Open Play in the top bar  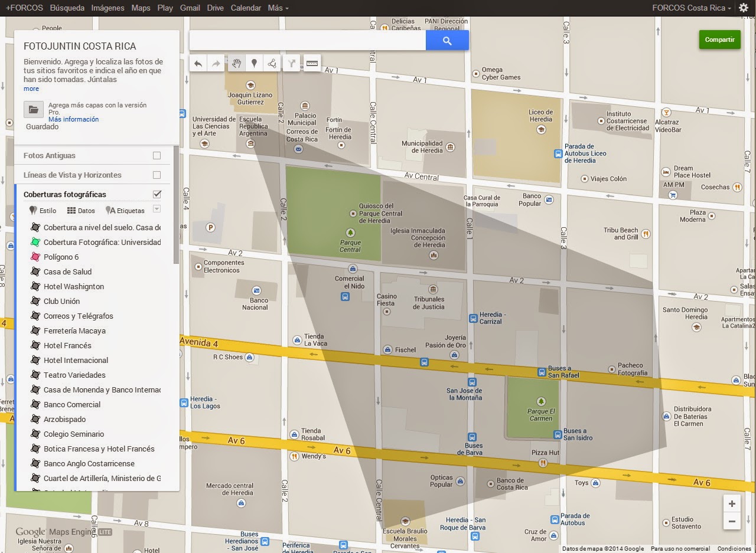(165, 8)
